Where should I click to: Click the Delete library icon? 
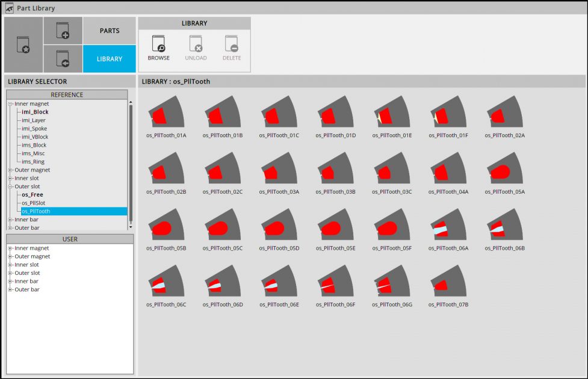tap(232, 45)
